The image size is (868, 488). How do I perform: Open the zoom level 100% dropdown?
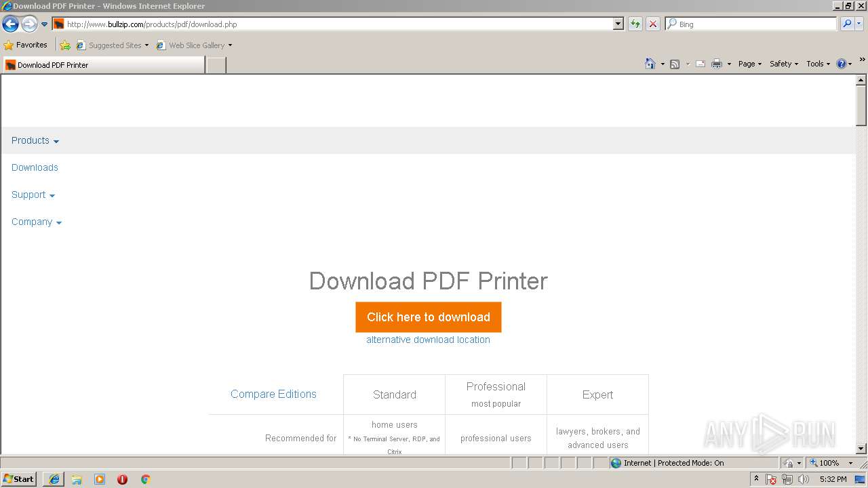click(850, 463)
